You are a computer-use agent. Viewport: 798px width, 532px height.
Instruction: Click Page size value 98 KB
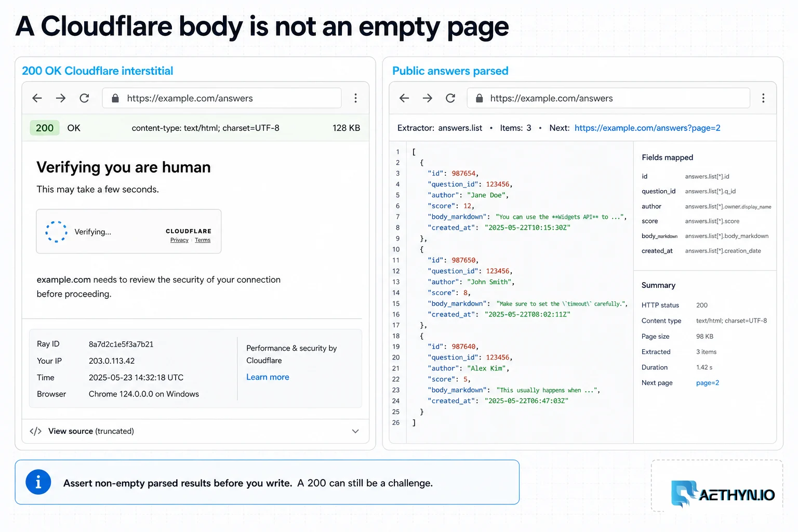(704, 337)
